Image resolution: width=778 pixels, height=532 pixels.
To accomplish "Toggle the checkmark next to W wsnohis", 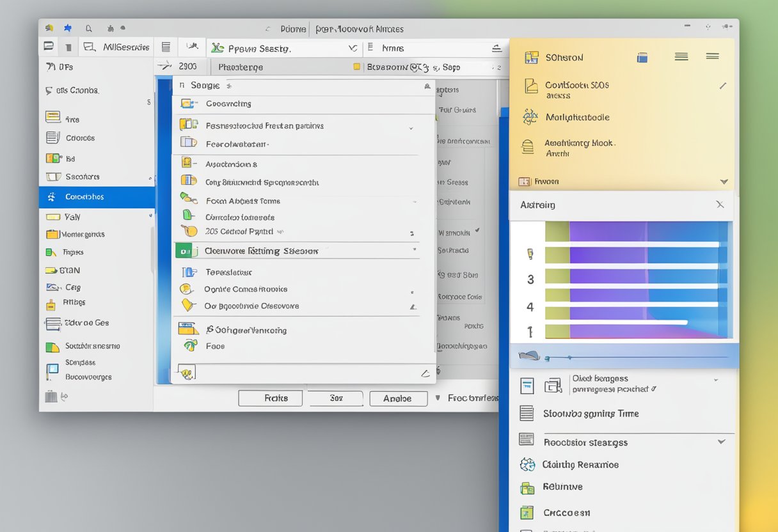I will (477, 230).
